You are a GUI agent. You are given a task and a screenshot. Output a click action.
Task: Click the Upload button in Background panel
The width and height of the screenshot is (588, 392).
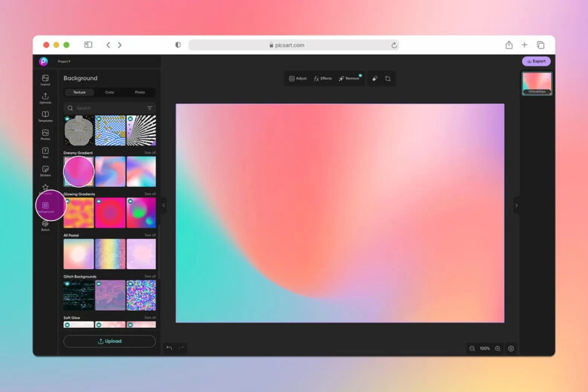pyautogui.click(x=109, y=341)
